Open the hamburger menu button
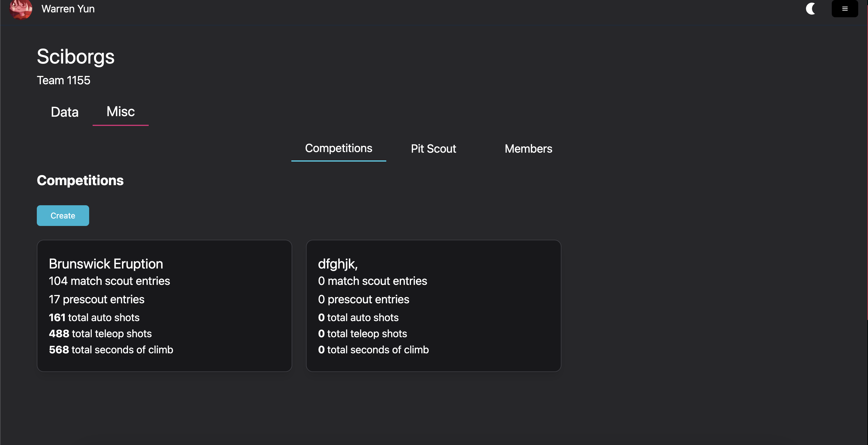 click(845, 9)
